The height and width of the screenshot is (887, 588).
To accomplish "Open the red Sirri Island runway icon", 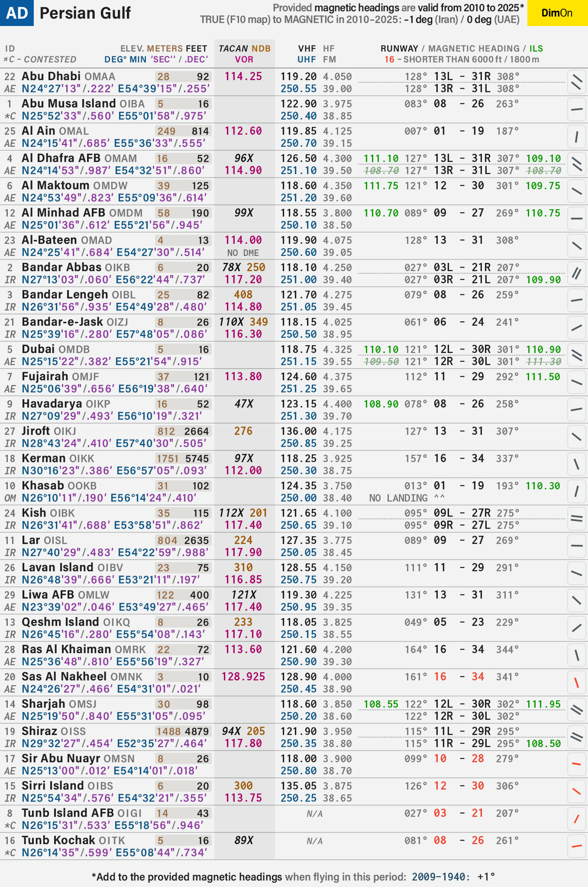I will point(577,792).
